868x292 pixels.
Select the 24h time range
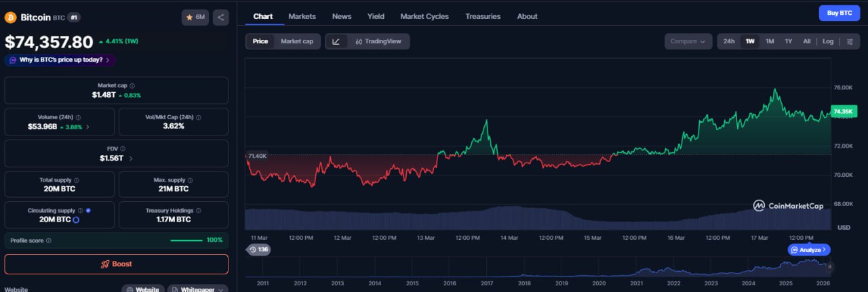point(728,41)
